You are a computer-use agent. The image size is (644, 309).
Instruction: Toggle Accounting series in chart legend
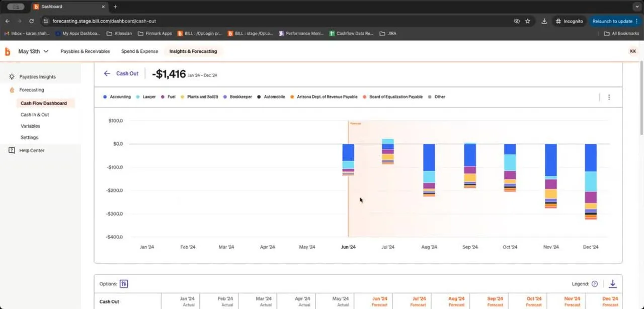(117, 97)
